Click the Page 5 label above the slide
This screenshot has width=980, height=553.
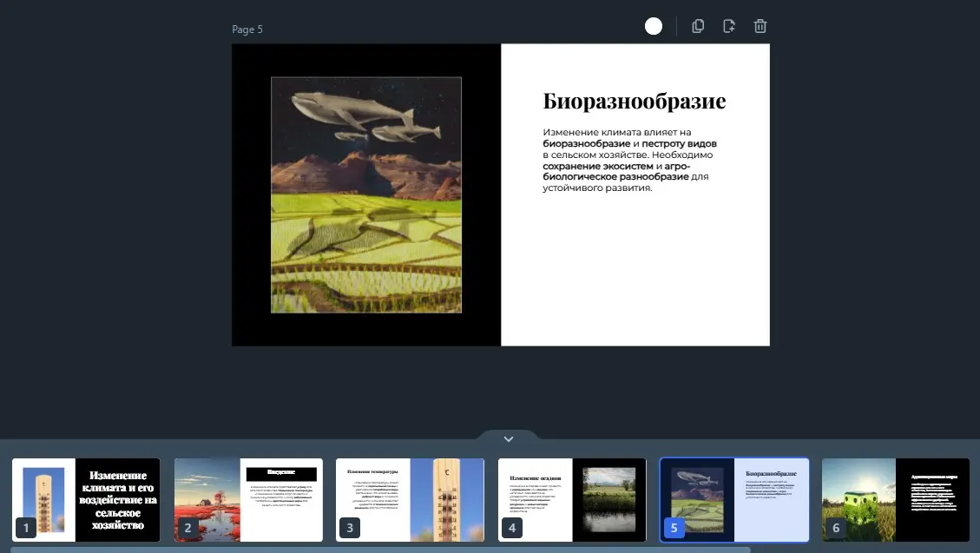coord(247,30)
